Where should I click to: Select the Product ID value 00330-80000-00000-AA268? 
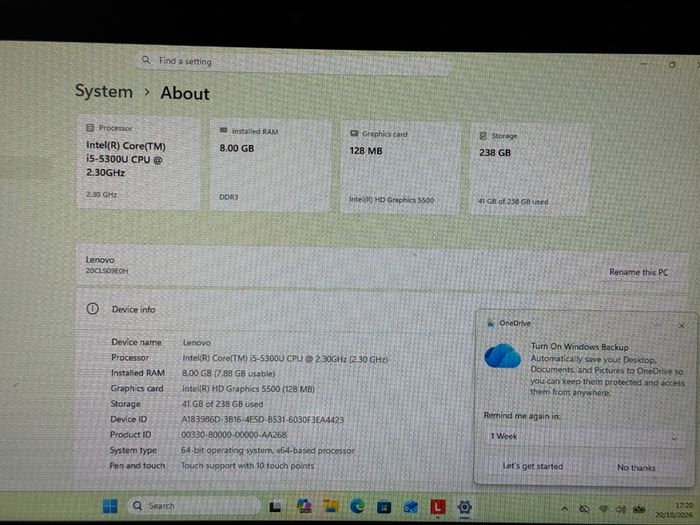[x=234, y=435]
